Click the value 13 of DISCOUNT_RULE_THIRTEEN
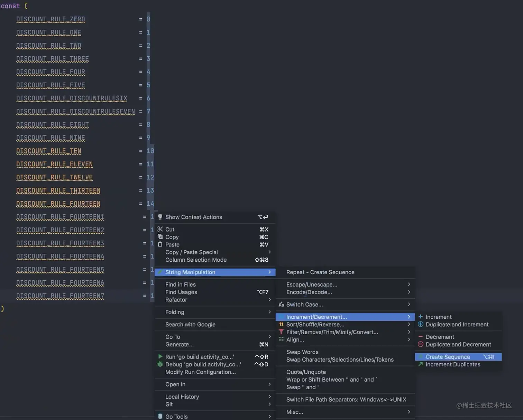 150,190
